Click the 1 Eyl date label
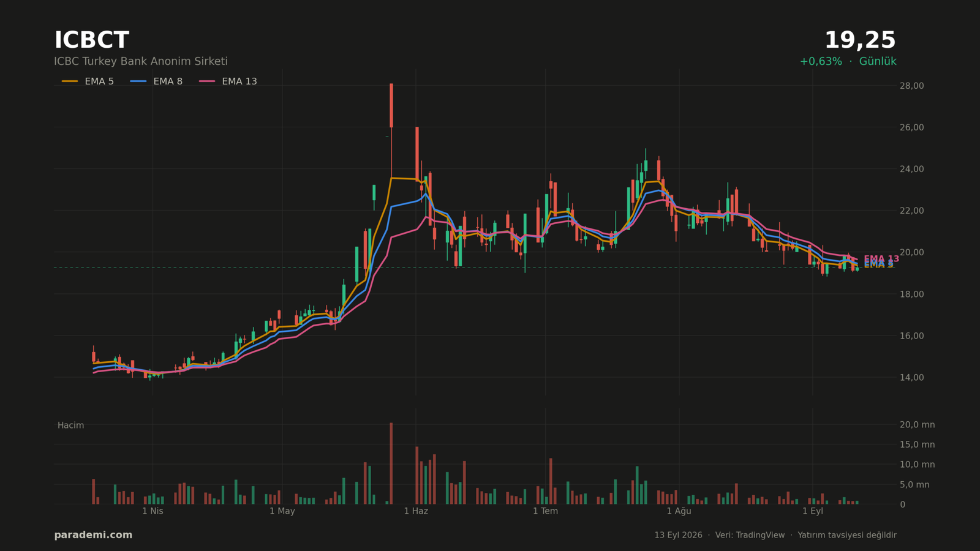The width and height of the screenshot is (980, 551). coord(813,511)
